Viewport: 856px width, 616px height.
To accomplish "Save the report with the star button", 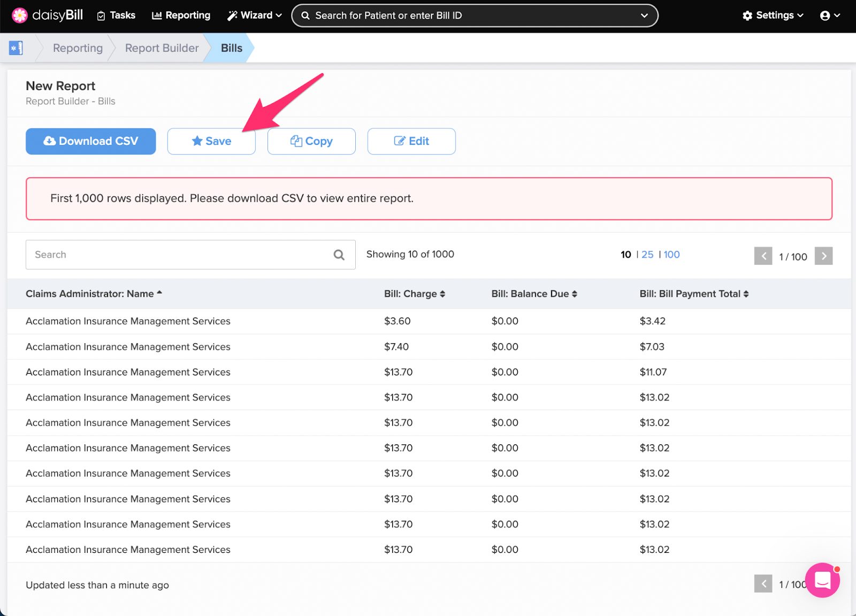I will pos(211,141).
